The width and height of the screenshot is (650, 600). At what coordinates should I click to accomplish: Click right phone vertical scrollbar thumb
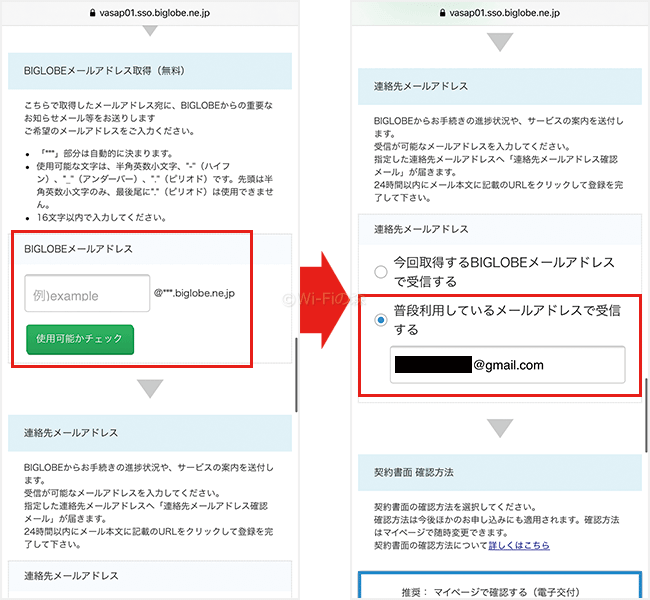646,415
